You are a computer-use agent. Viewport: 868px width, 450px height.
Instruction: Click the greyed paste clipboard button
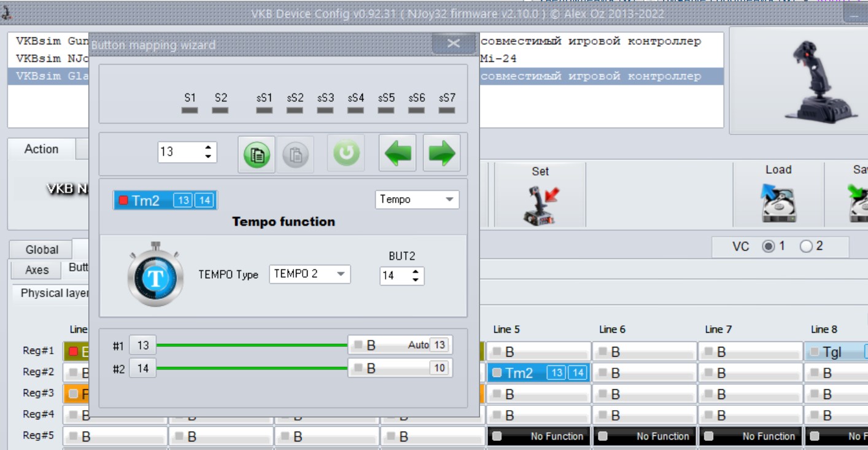pos(296,155)
